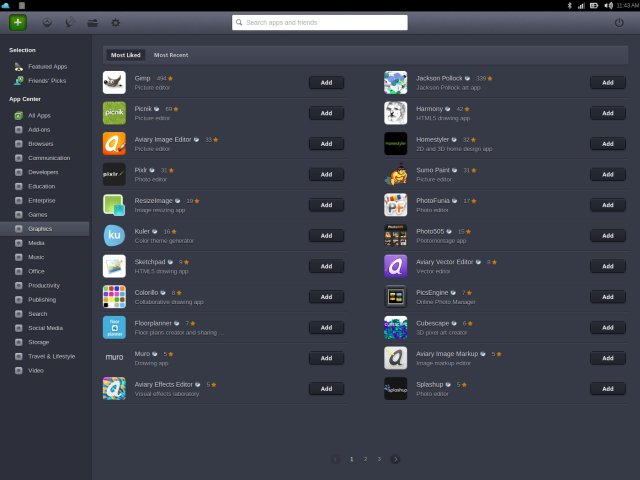Switch to the Most Liked tab

[x=126, y=55]
